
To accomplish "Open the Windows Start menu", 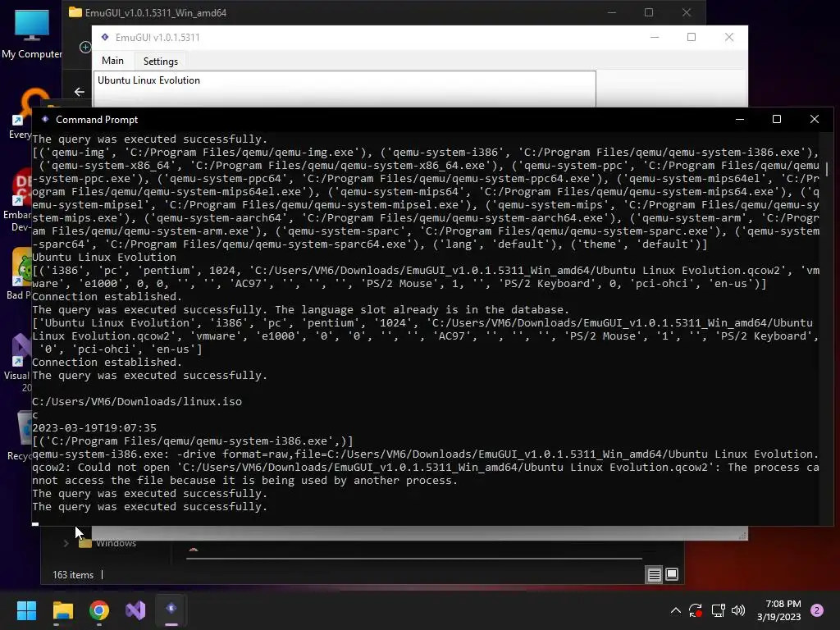I will click(26, 610).
